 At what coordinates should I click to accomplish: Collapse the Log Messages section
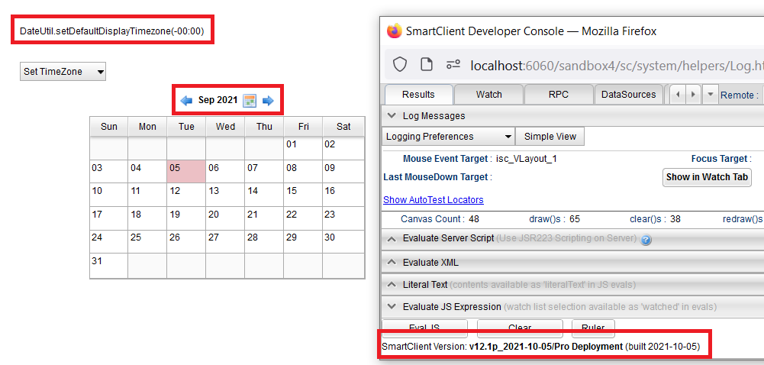coord(391,116)
